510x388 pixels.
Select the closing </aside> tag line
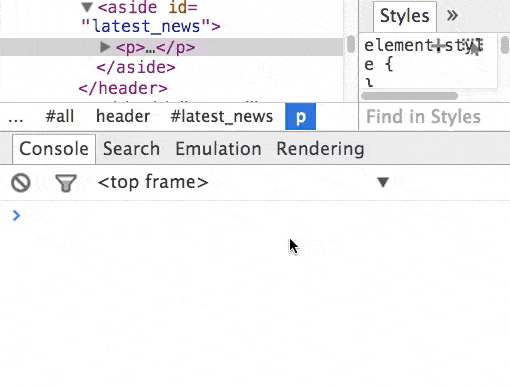pos(136,68)
